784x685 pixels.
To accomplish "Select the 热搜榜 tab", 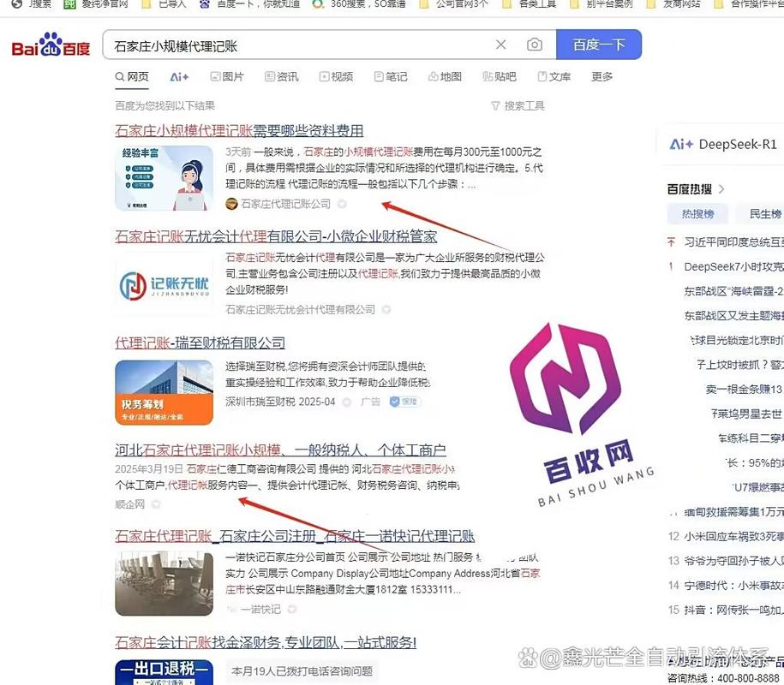I will [697, 214].
